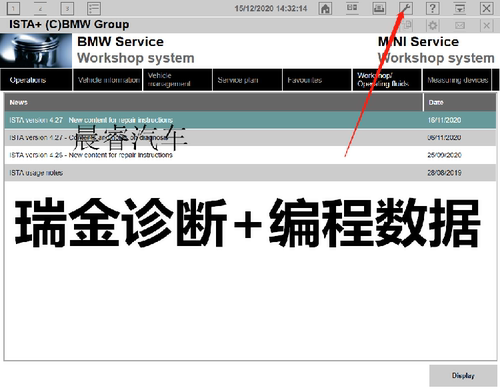Click the piston engine image thumbnail
Viewport: 500px width, 390px height.
(36, 51)
